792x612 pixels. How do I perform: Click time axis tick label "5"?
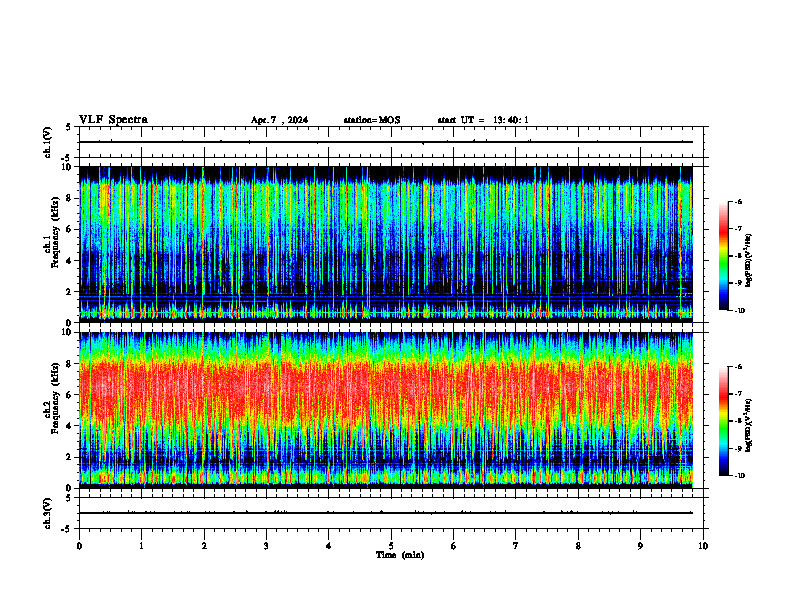(391, 546)
